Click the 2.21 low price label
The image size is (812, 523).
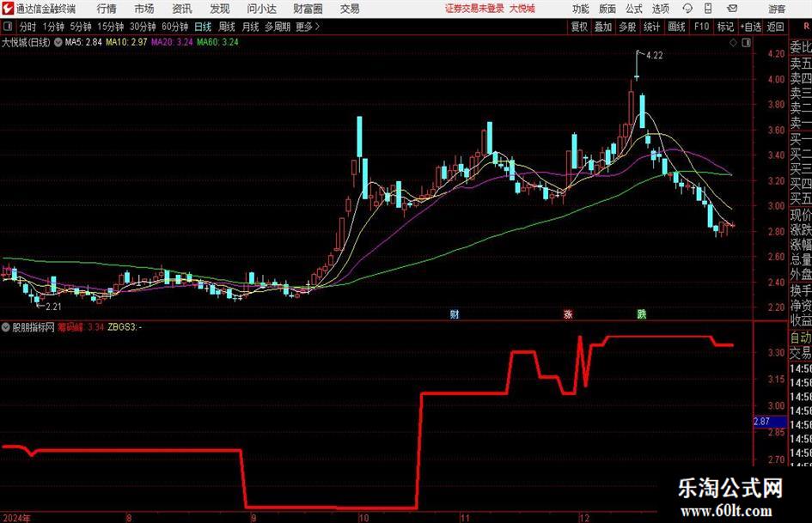click(53, 307)
